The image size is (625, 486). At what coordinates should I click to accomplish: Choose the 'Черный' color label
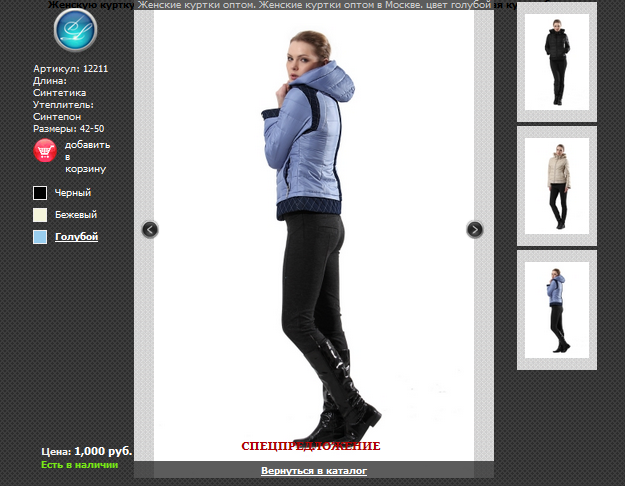tap(73, 193)
